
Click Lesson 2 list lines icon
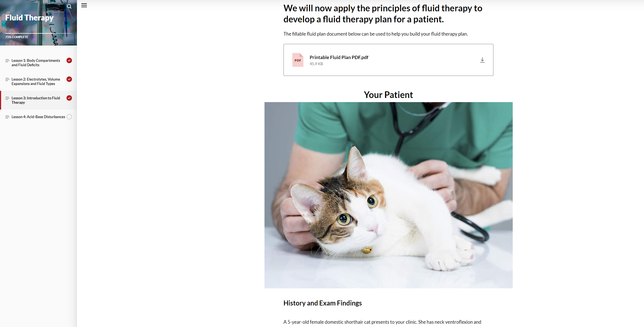click(7, 79)
